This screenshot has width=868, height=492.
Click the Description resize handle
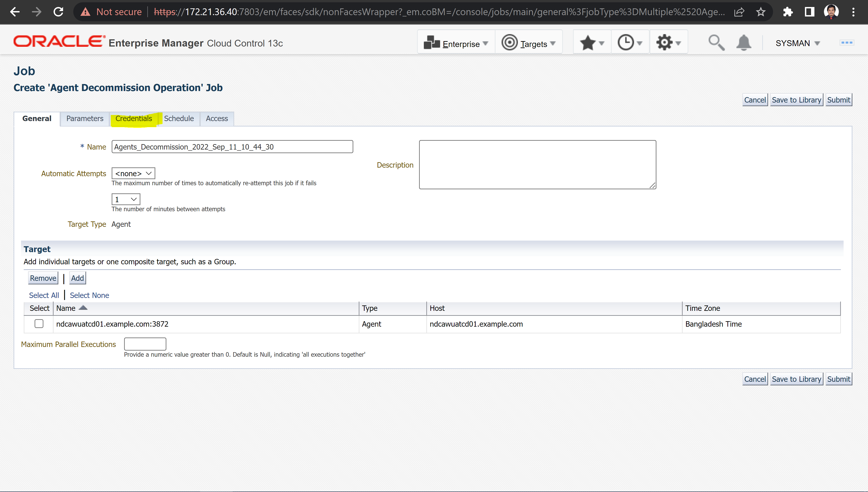tap(653, 185)
